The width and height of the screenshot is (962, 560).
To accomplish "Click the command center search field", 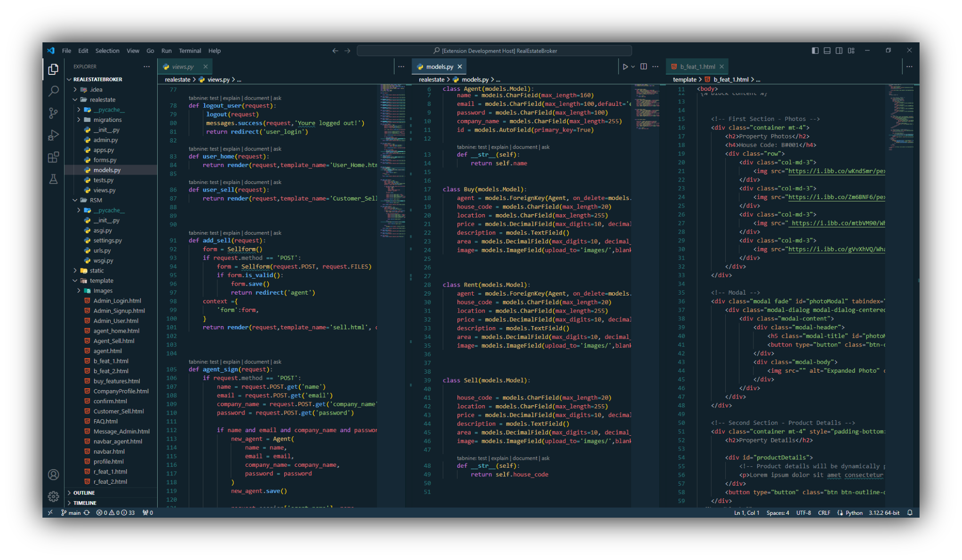I will [x=494, y=51].
